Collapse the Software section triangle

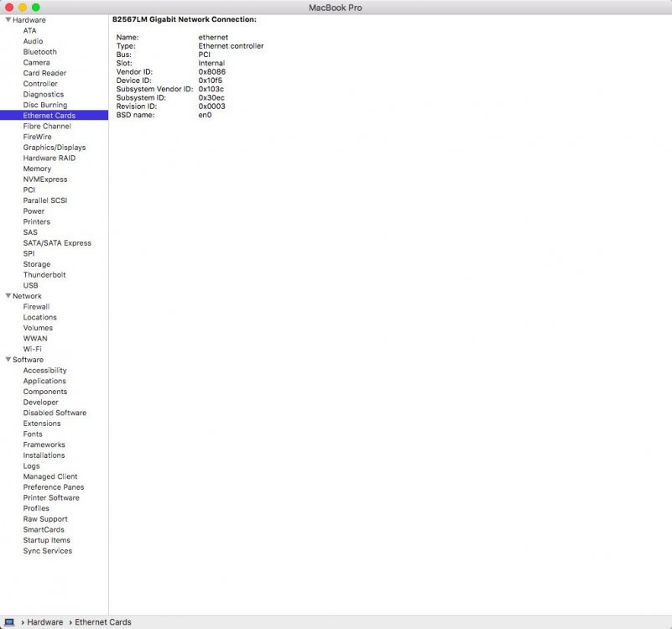[x=8, y=360]
